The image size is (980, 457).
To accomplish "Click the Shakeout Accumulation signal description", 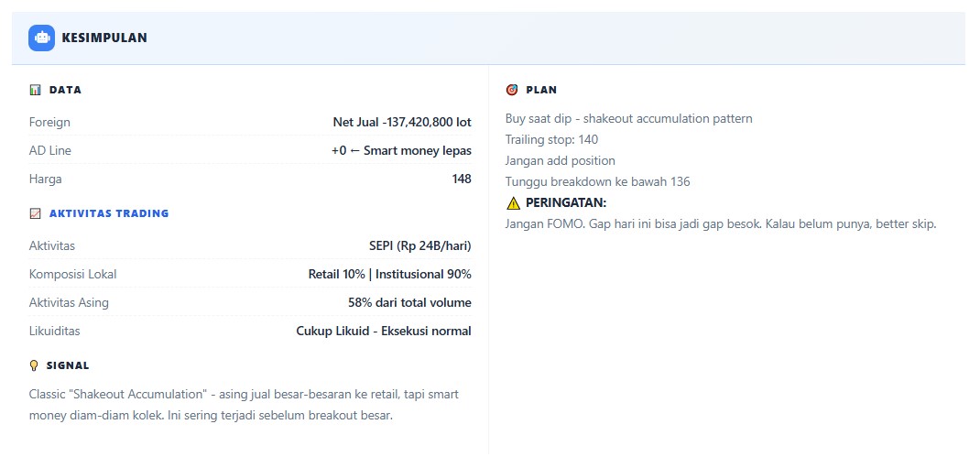I will click(244, 405).
